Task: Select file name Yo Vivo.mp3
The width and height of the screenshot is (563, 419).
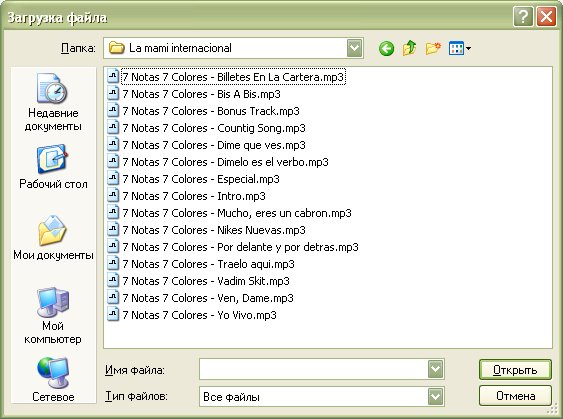Action: 200,315
